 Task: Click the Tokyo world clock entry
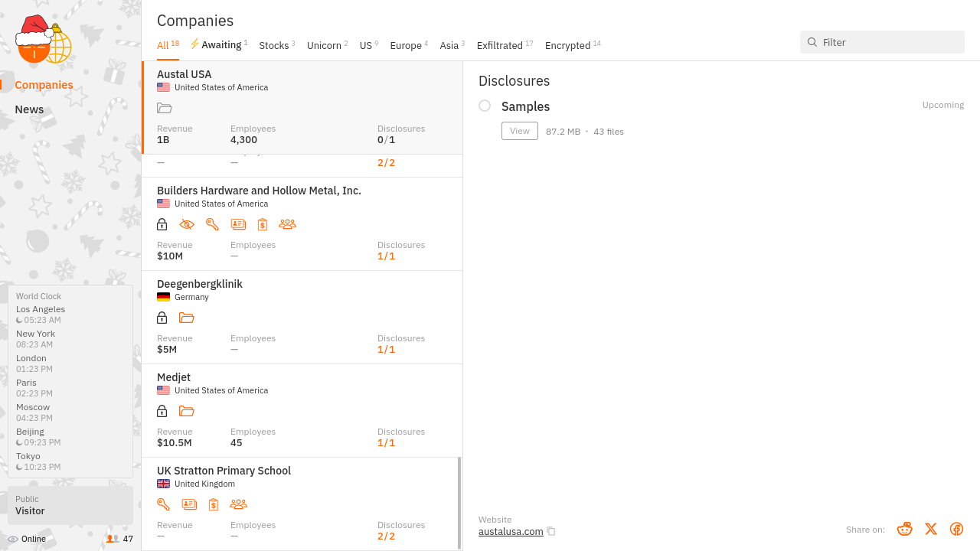38,461
